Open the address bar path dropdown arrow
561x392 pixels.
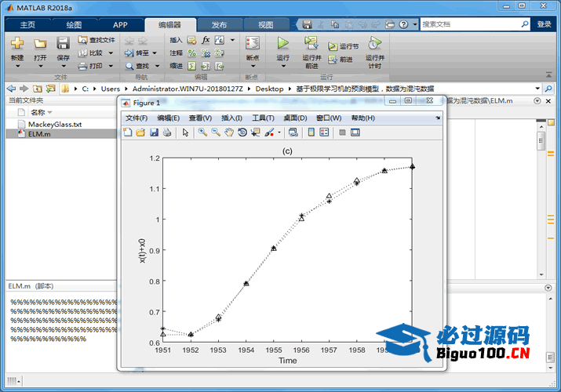pos(537,89)
